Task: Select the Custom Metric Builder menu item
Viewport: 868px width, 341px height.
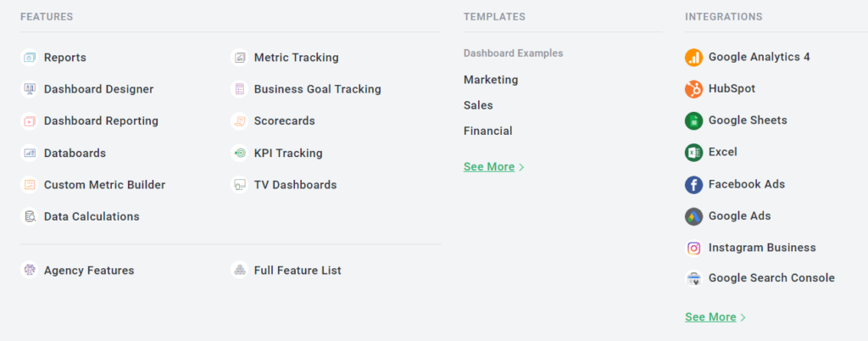Action: [x=93, y=185]
